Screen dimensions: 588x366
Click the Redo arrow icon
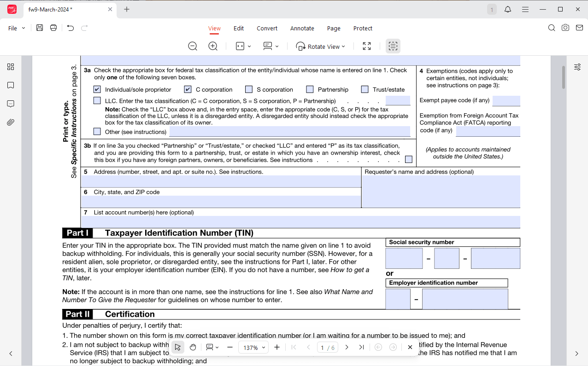84,28
